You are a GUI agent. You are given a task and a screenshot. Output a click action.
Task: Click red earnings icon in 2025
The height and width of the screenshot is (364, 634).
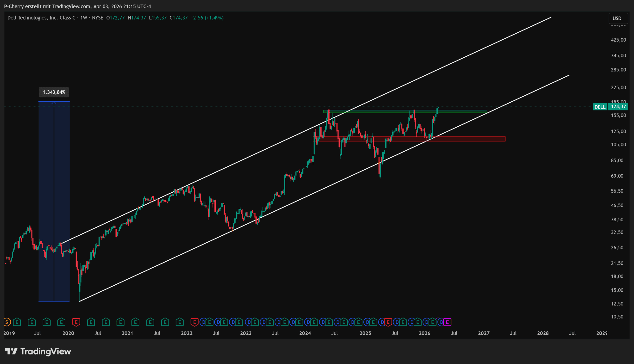388,322
